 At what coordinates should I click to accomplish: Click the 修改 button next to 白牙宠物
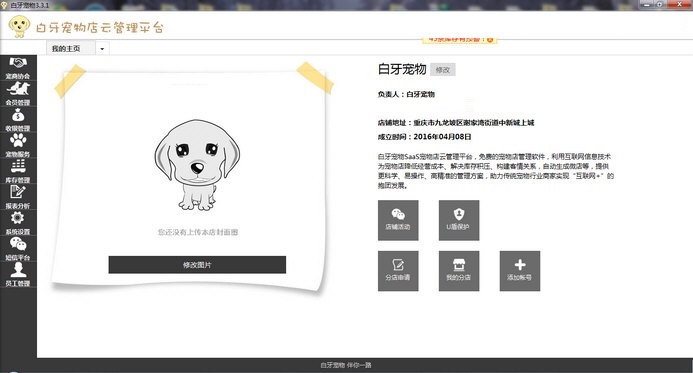(x=442, y=70)
